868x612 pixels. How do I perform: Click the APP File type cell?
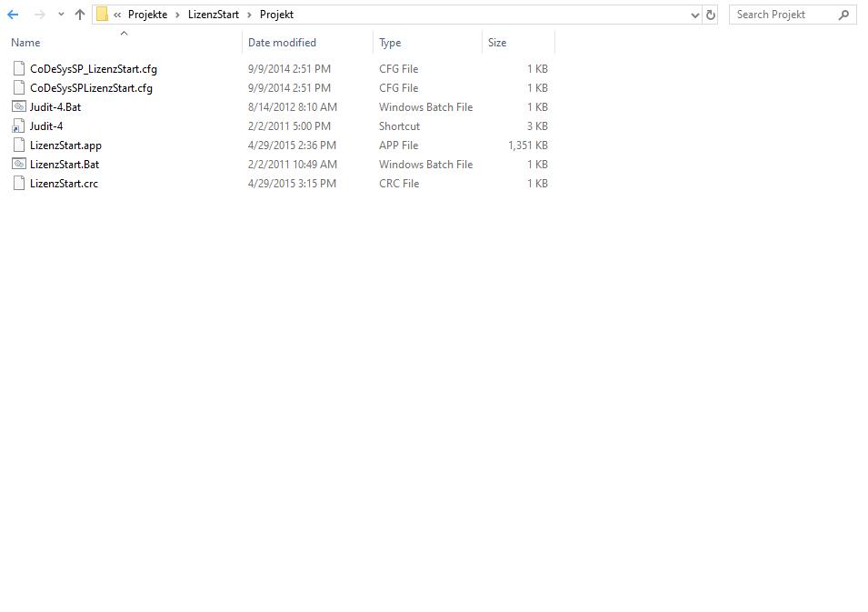tap(399, 145)
